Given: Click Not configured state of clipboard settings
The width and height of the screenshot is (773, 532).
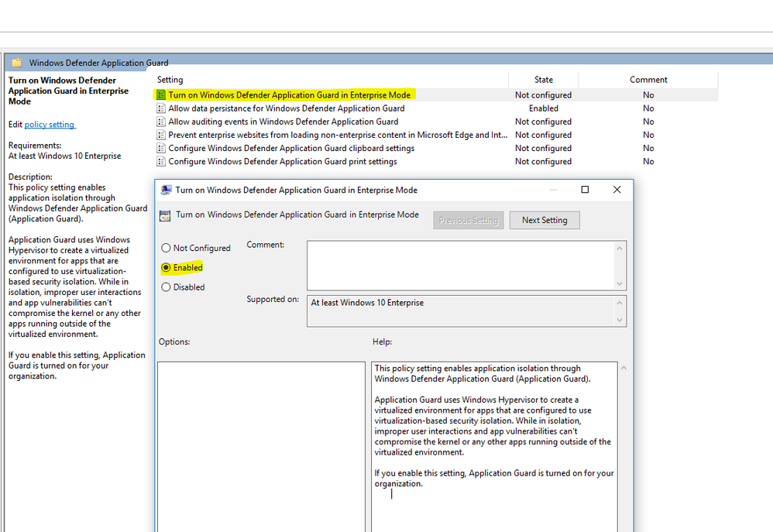Looking at the screenshot, I should 543,148.
